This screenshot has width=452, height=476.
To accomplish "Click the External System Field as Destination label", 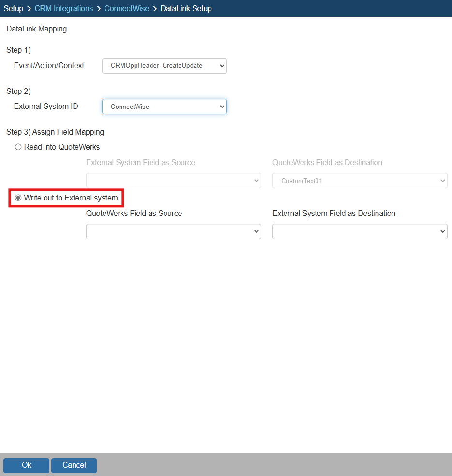I will coord(334,213).
